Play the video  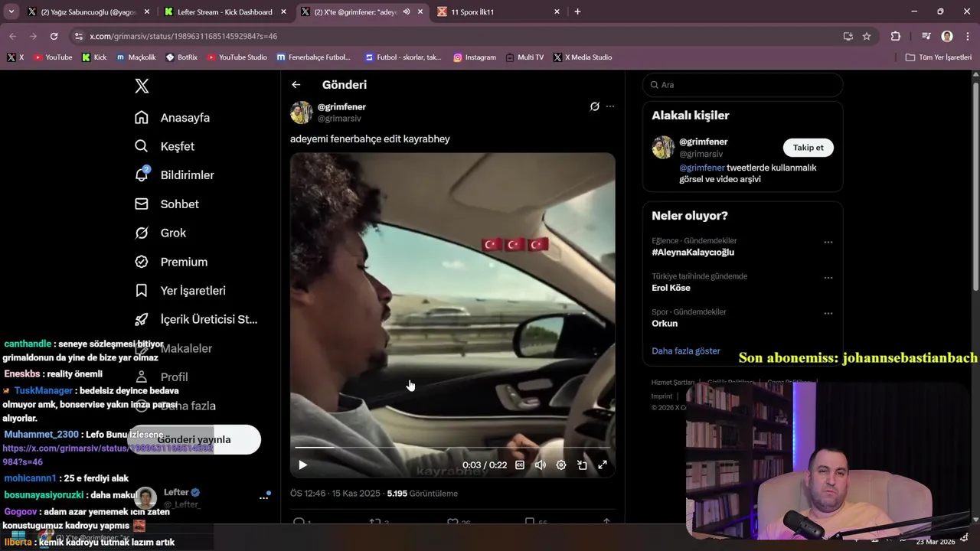[x=302, y=465]
